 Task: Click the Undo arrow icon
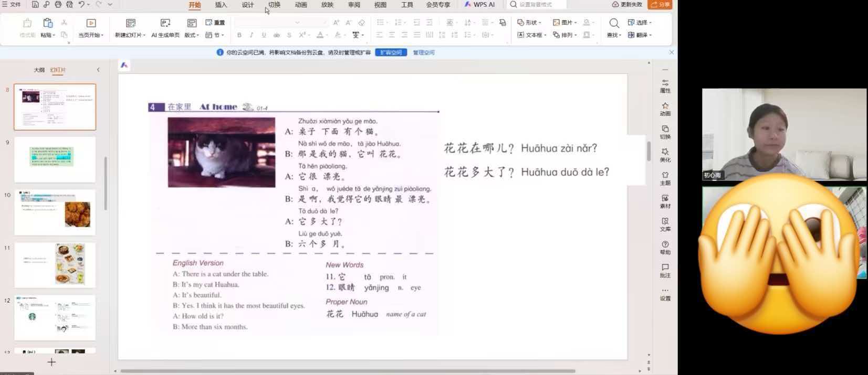coord(81,4)
